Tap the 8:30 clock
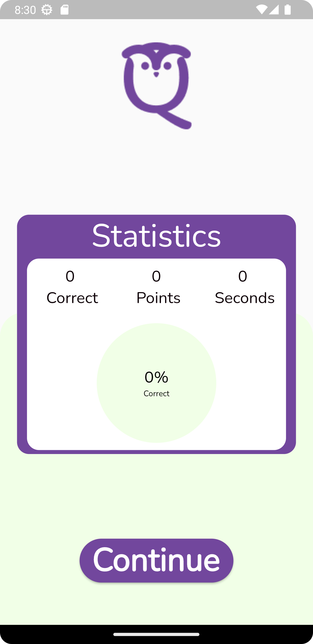 click(x=25, y=10)
